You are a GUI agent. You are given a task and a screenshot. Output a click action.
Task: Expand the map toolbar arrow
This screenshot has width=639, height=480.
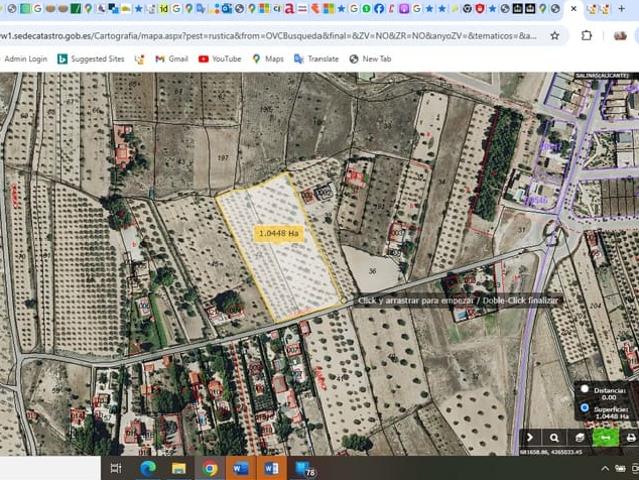tap(529, 437)
